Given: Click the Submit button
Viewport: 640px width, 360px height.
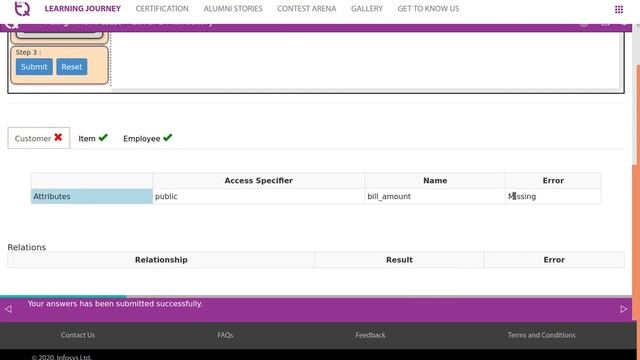Looking at the screenshot, I should 34,67.
